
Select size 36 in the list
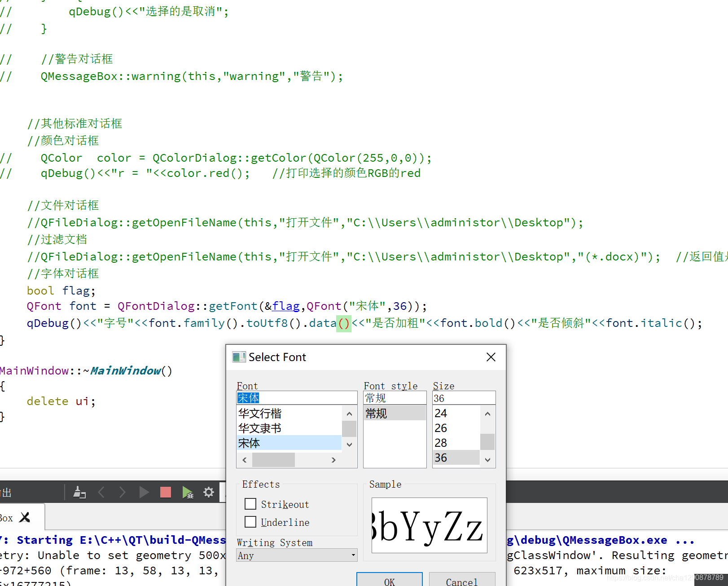(456, 458)
